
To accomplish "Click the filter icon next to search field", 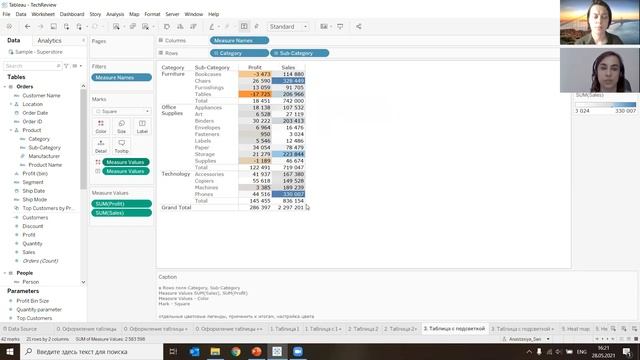I will coord(66,66).
